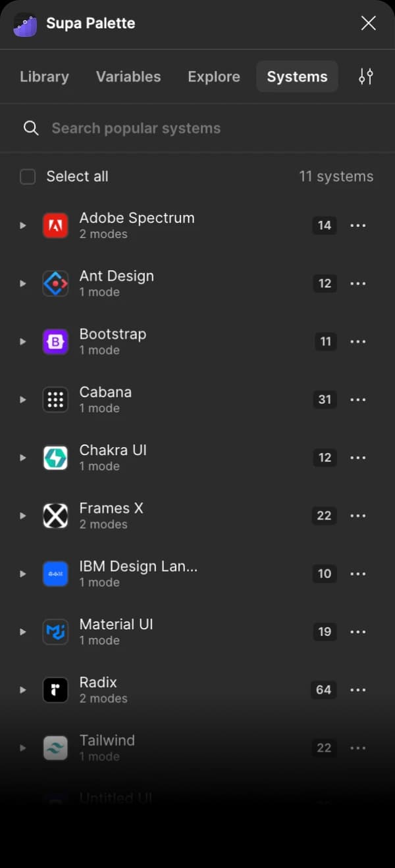
Task: Click the 64 count badge on Radix
Action: [x=323, y=690]
